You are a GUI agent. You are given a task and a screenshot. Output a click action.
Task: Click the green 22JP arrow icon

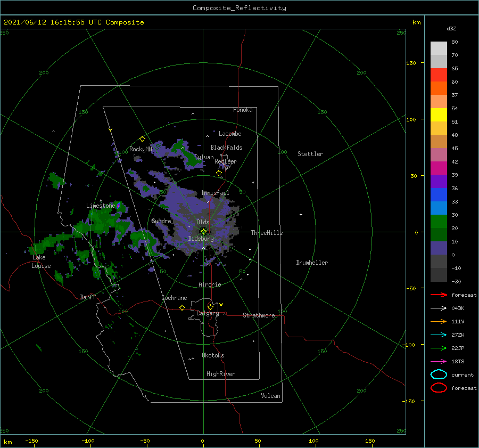[439, 348]
